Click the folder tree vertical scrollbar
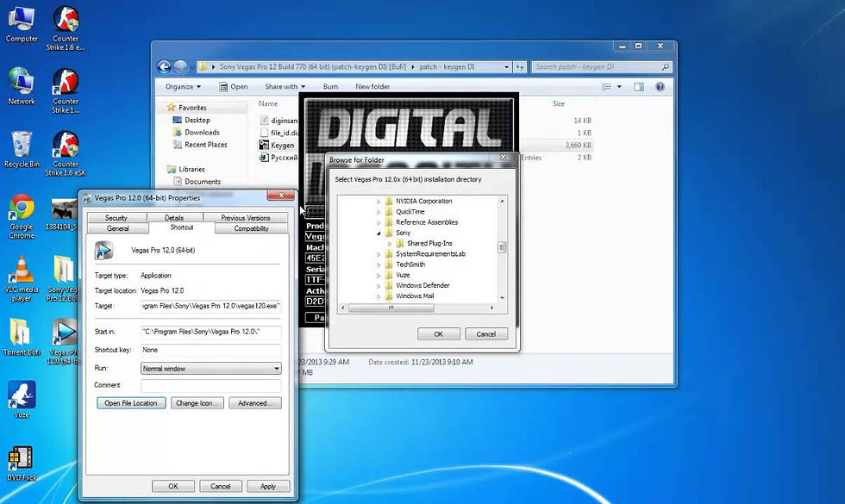Viewport: 845px width, 504px height. tap(502, 248)
